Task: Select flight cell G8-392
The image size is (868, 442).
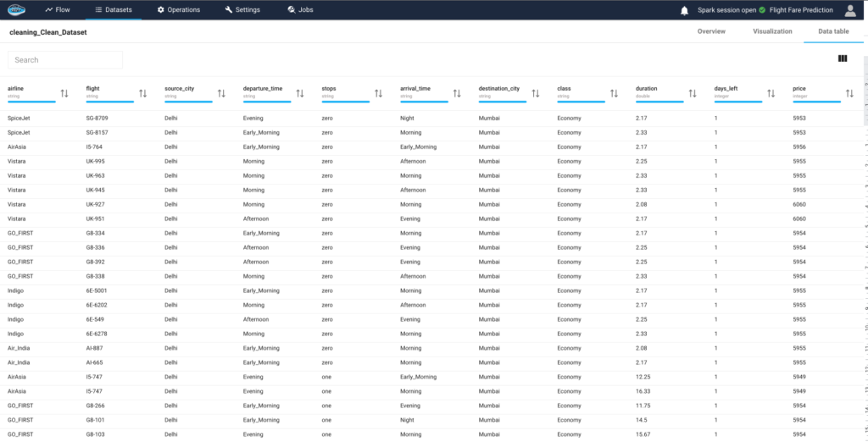Action: coord(96,262)
